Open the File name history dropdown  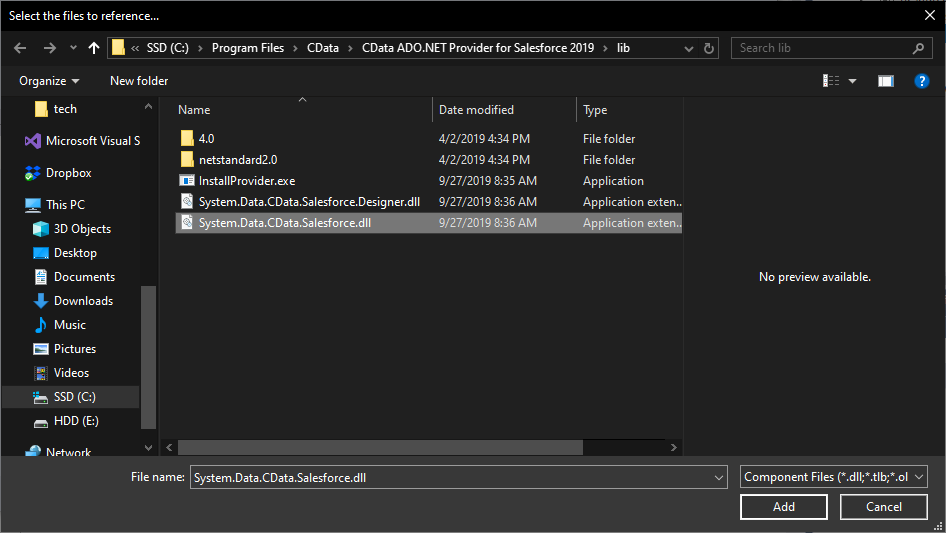coord(718,478)
